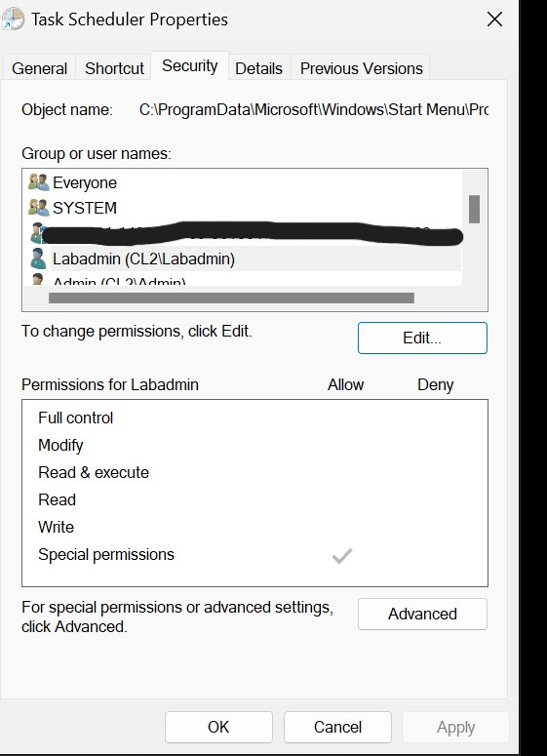Click the Special permissions Allow checkmark
This screenshot has height=756, width=547.
coord(341,556)
